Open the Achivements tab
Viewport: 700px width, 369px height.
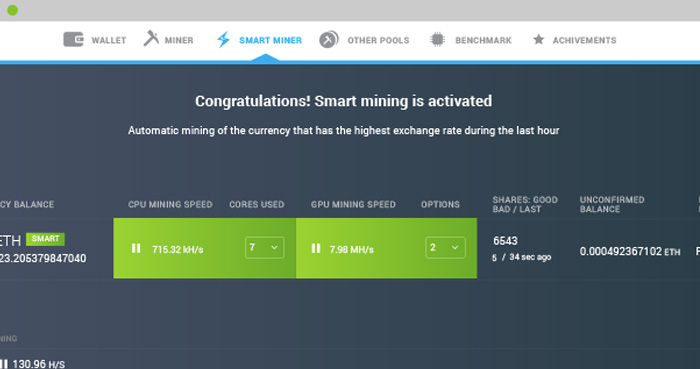click(x=575, y=40)
